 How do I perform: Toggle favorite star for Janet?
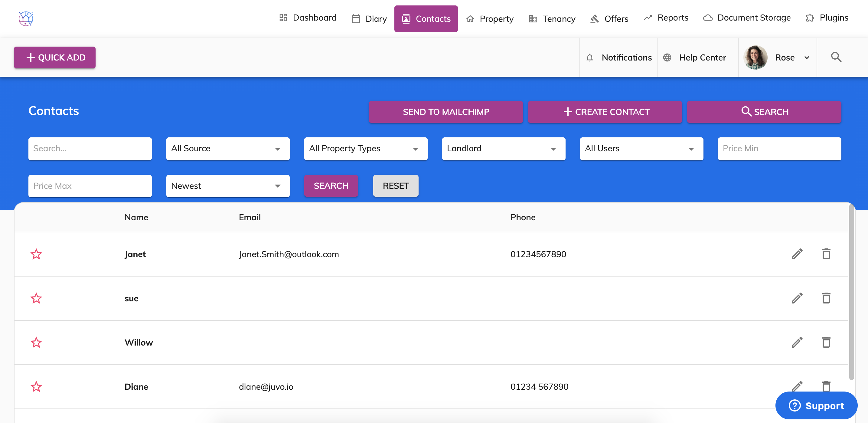[x=36, y=254]
